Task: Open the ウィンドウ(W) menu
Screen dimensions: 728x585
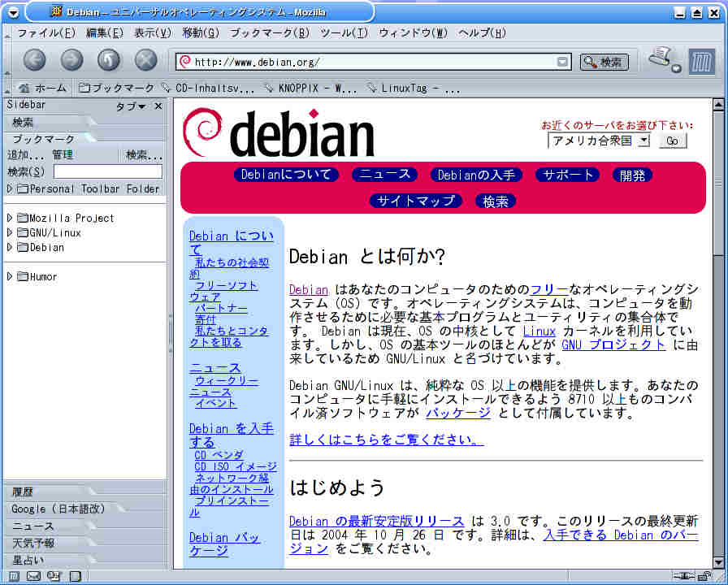Action: (414, 33)
